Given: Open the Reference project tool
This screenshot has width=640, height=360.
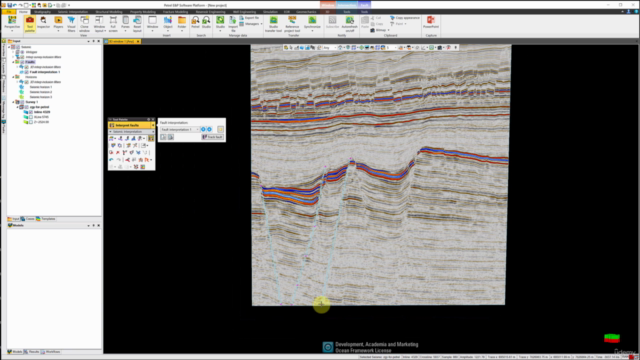Looking at the screenshot, I should click(292, 24).
